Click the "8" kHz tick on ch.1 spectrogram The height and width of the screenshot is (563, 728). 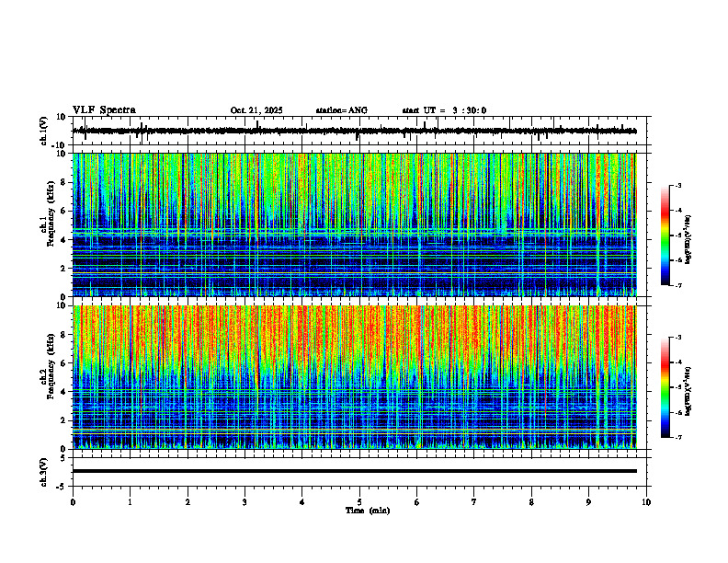pyautogui.click(x=64, y=182)
